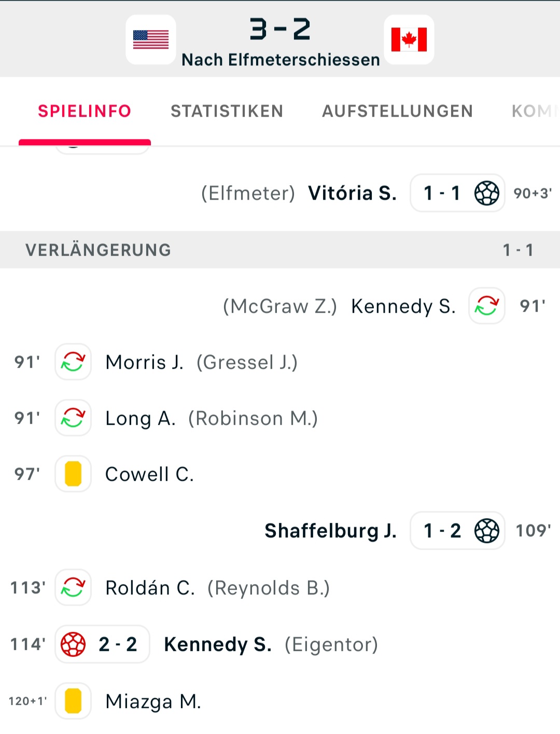Click the substitution icon beside Long A.

(73, 418)
